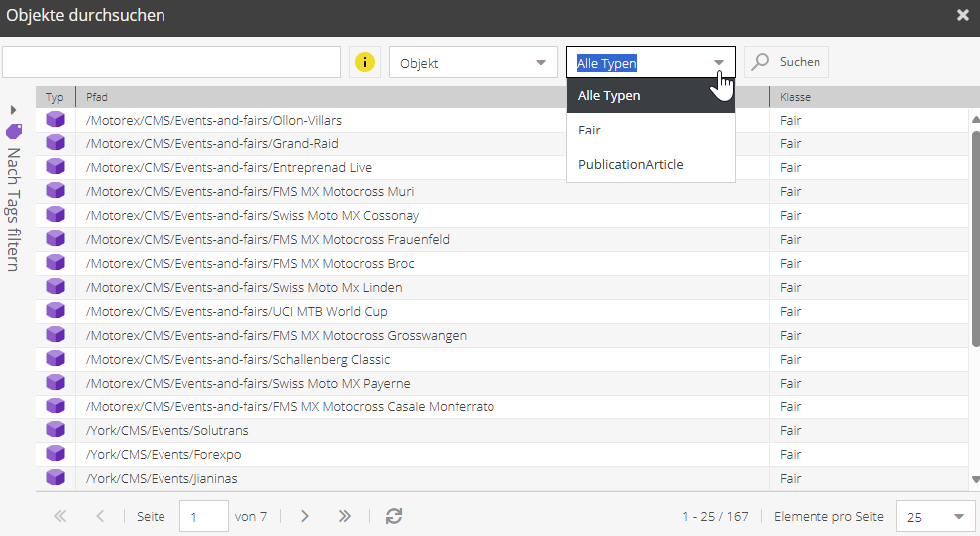Go to the first page arrow

(x=60, y=516)
